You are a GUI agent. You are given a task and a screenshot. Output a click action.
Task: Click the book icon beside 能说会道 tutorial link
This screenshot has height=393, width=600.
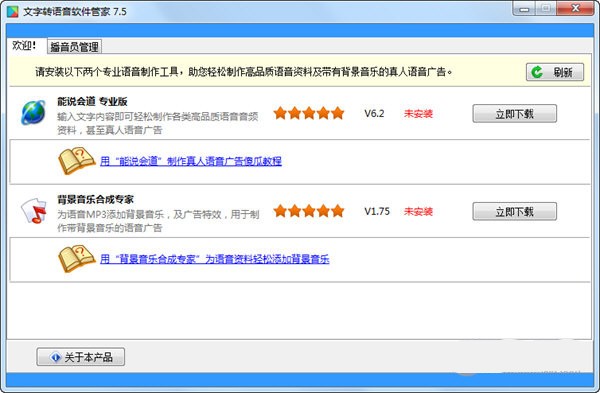pyautogui.click(x=77, y=160)
